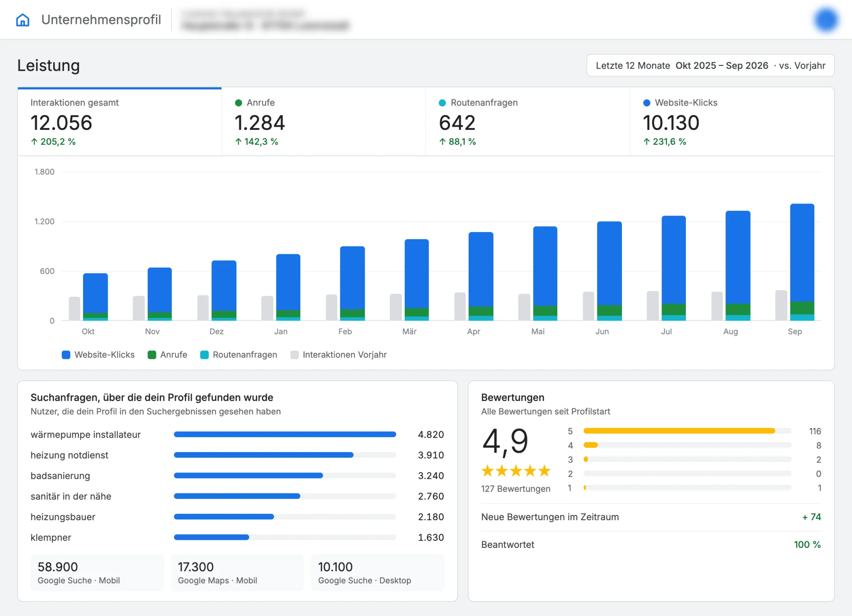Open the Letzte 12 Monate date range selector
This screenshot has height=616, width=852.
tap(710, 66)
